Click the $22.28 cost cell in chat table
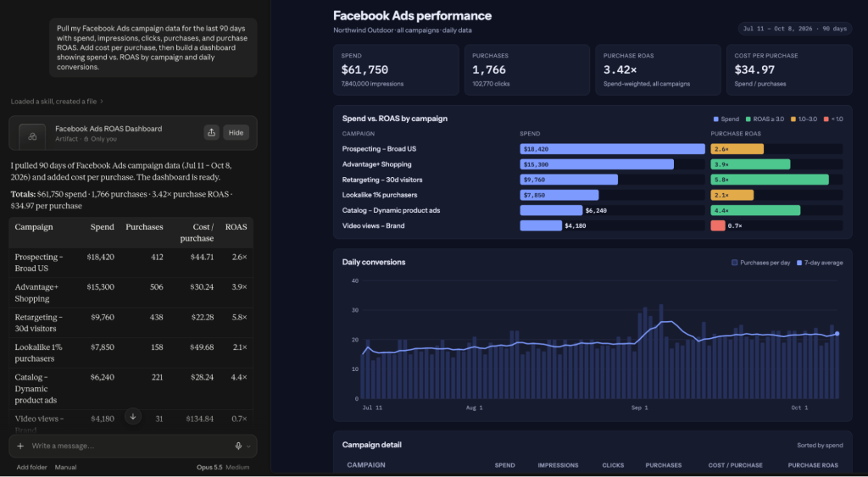The image size is (868, 477). point(202,317)
